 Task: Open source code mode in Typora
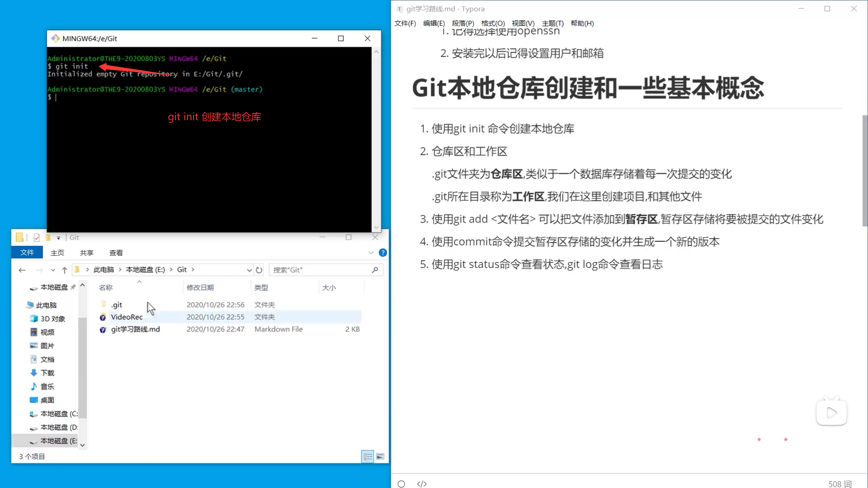pos(422,483)
